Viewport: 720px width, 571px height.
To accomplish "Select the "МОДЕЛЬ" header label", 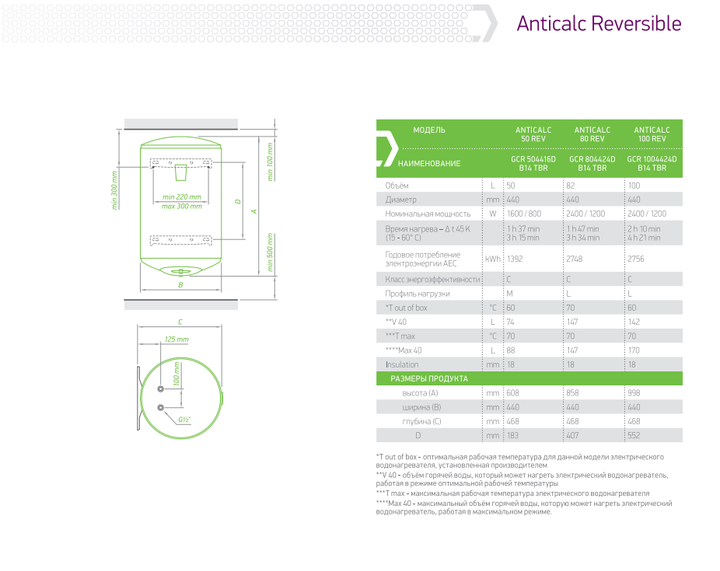I will pyautogui.click(x=429, y=130).
